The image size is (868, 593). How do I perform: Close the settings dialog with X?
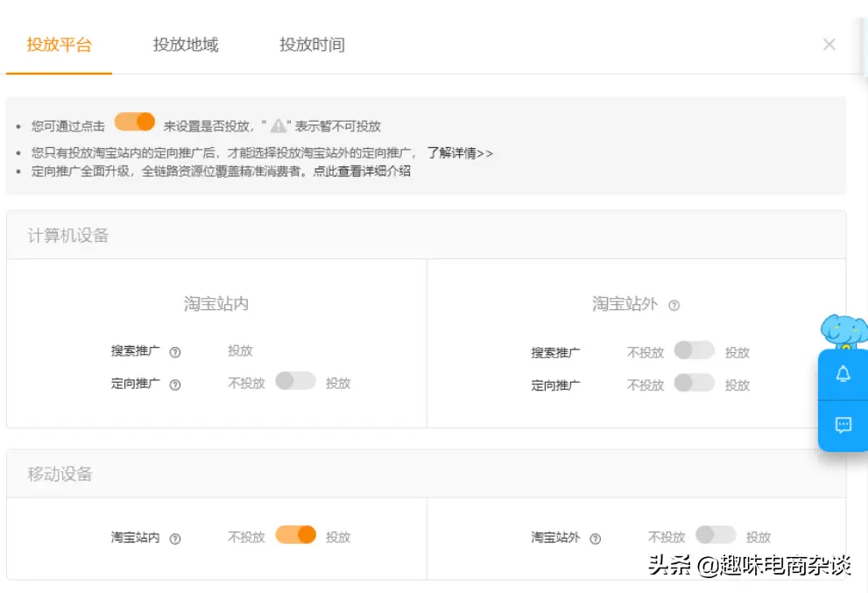[829, 45]
